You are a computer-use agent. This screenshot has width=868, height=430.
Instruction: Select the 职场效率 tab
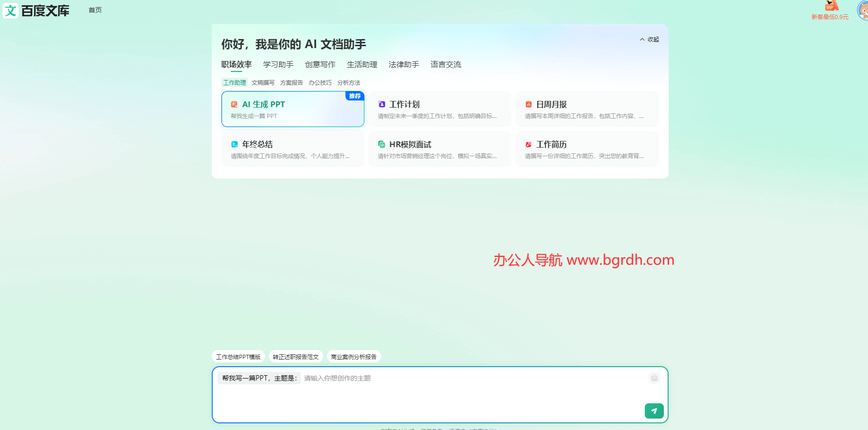pyautogui.click(x=237, y=64)
